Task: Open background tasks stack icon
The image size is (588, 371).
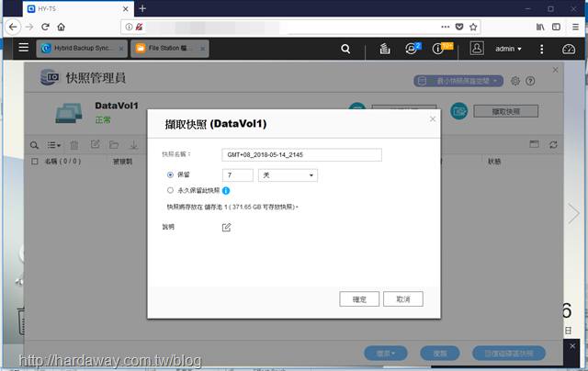Action: tap(385, 49)
